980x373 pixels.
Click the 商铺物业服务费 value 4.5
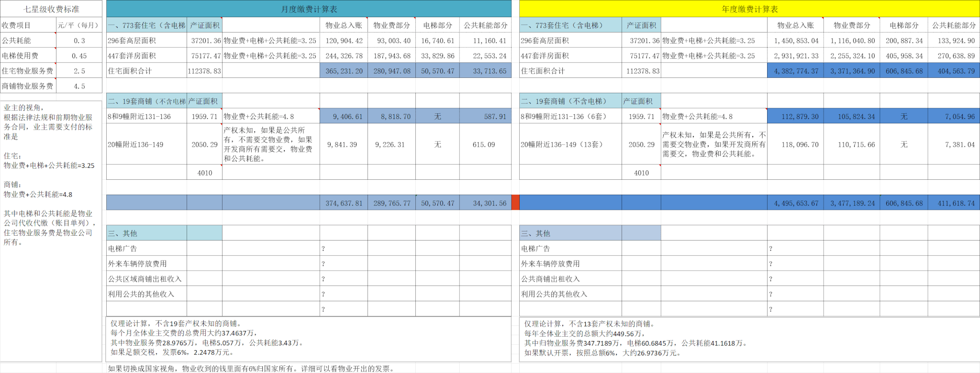79,86
